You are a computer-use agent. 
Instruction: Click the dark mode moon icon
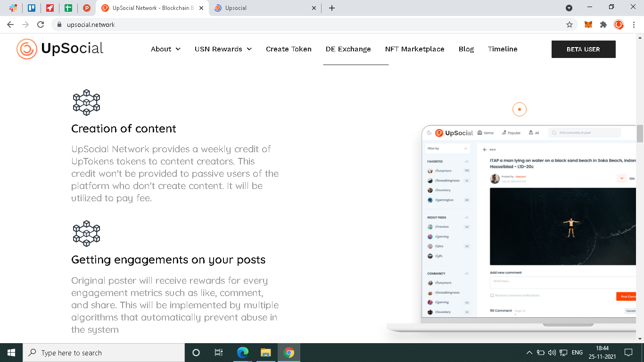[428, 132]
